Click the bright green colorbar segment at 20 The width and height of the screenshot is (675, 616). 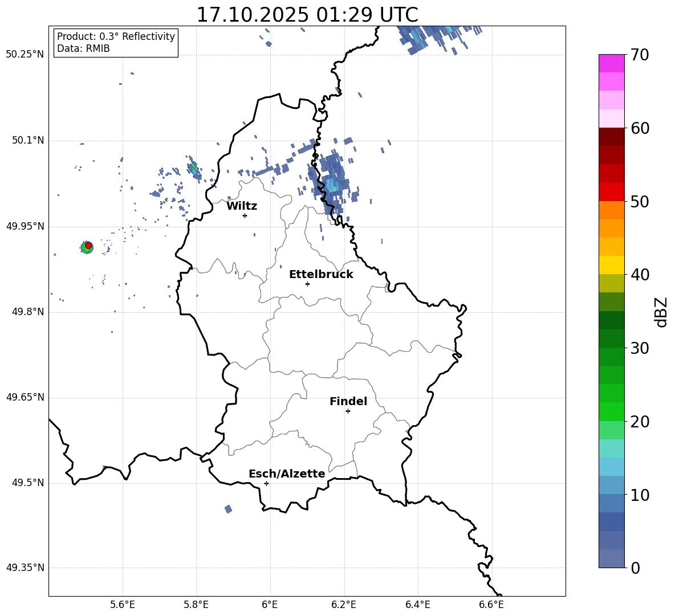pyautogui.click(x=612, y=411)
